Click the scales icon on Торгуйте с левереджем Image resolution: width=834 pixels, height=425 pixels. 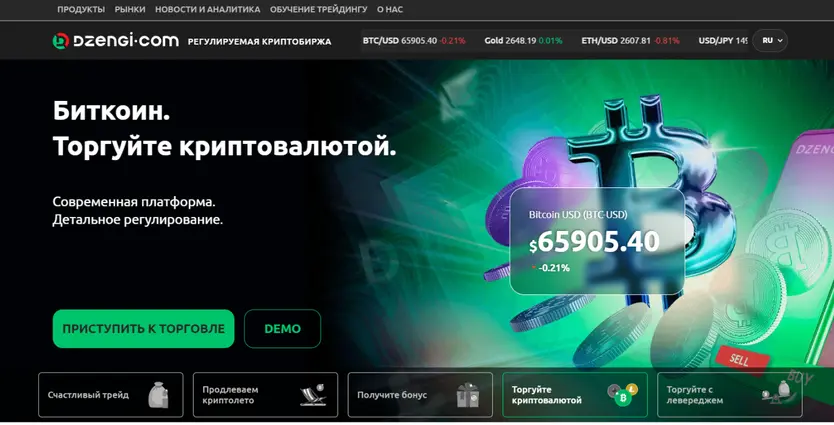click(x=777, y=393)
